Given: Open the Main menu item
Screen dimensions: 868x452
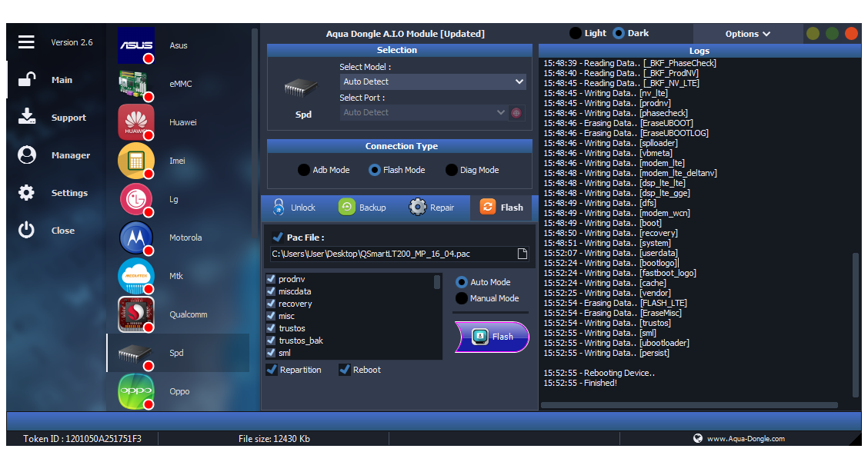Looking at the screenshot, I should [x=62, y=80].
